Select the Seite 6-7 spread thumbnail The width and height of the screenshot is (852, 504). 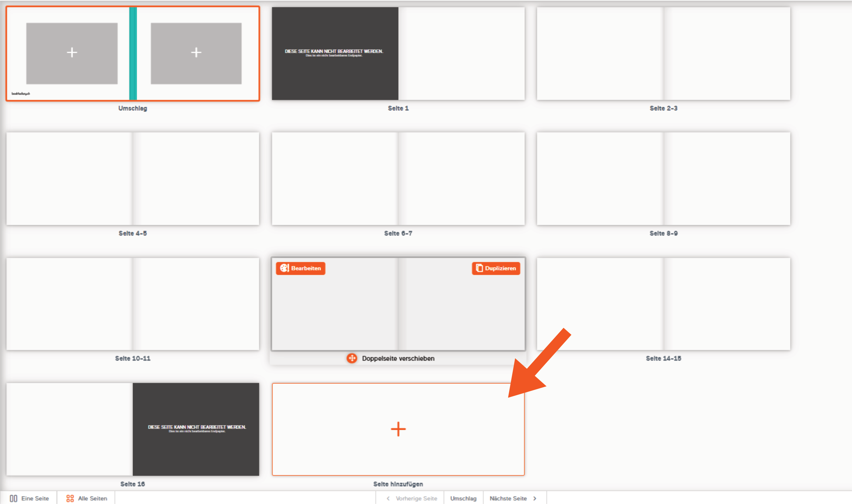coord(398,179)
